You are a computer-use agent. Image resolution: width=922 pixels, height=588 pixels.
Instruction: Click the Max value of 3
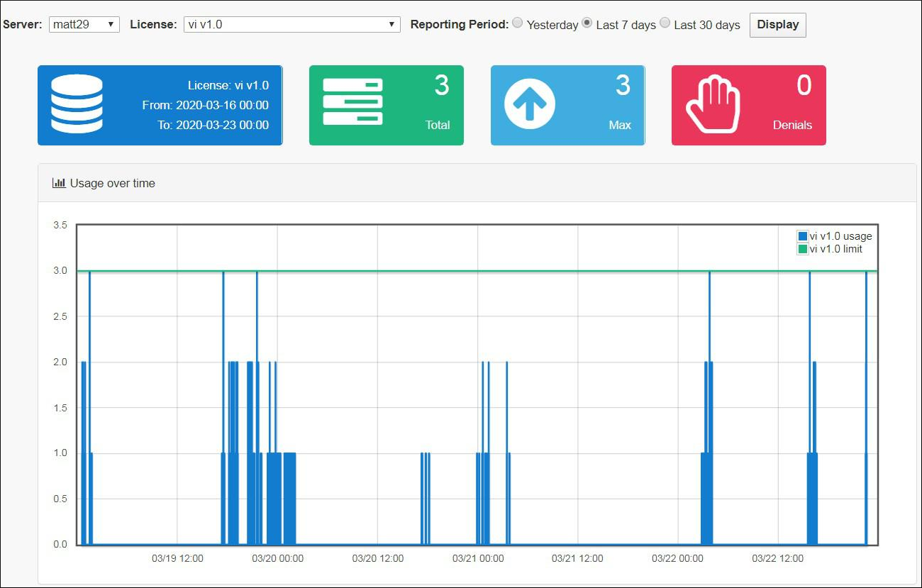(623, 85)
